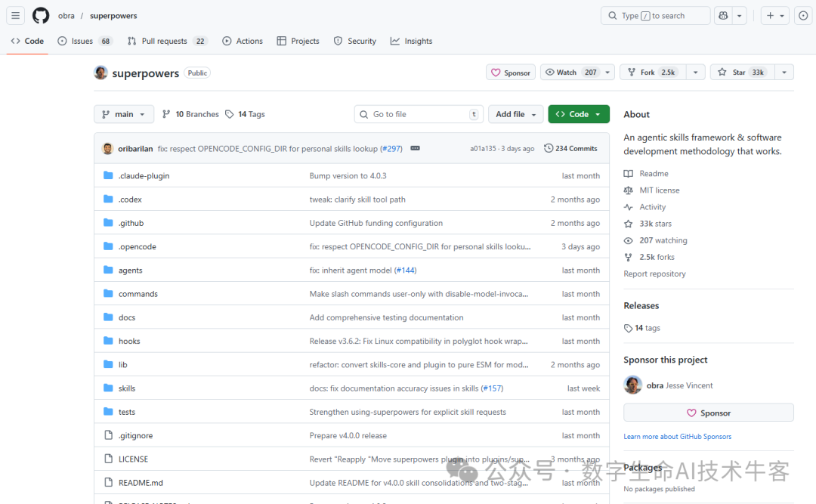816x504 pixels.
Task: Open the a01a135 commit hash link
Action: click(483, 148)
